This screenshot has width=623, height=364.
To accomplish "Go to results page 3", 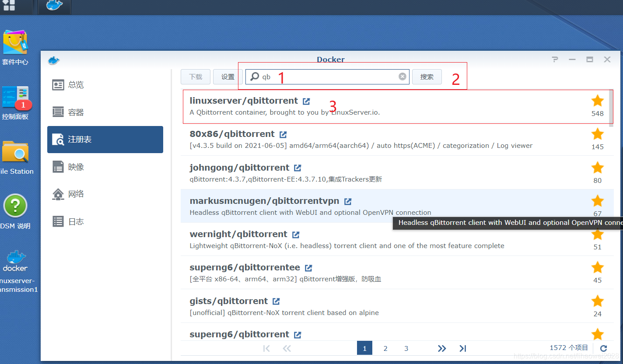I will pos(406,348).
